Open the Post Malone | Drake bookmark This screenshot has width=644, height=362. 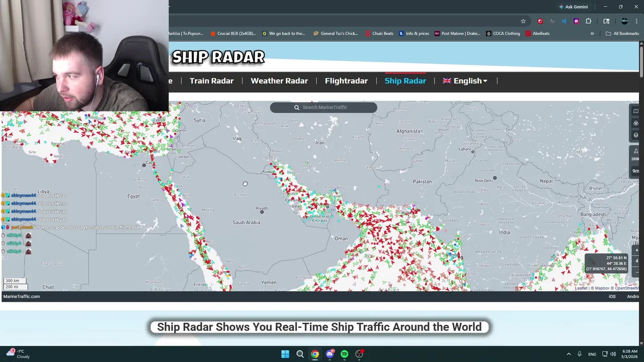(457, 34)
